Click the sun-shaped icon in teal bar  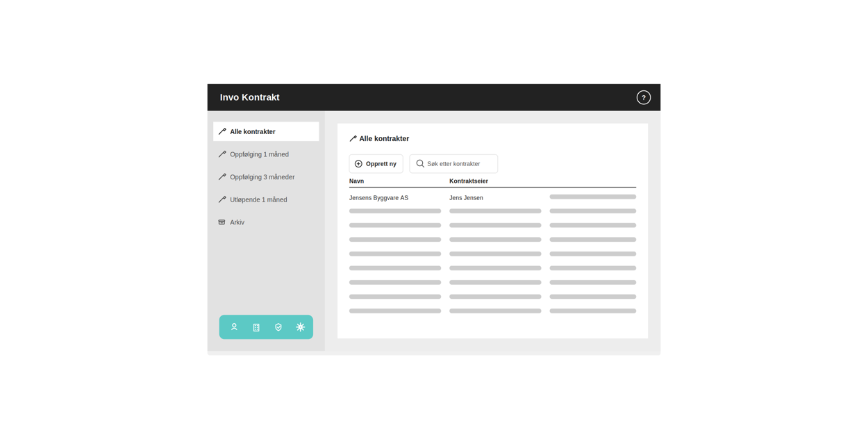tap(301, 327)
